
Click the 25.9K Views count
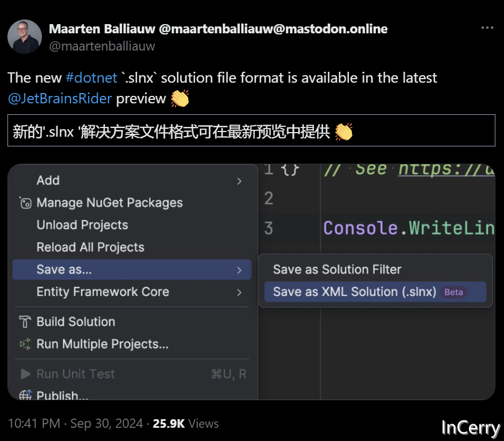(185, 423)
